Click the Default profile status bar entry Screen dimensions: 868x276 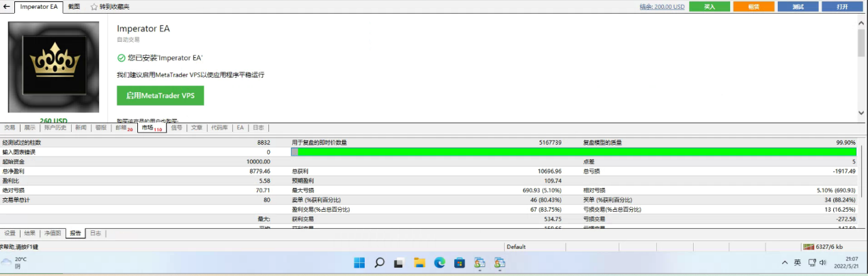click(516, 247)
